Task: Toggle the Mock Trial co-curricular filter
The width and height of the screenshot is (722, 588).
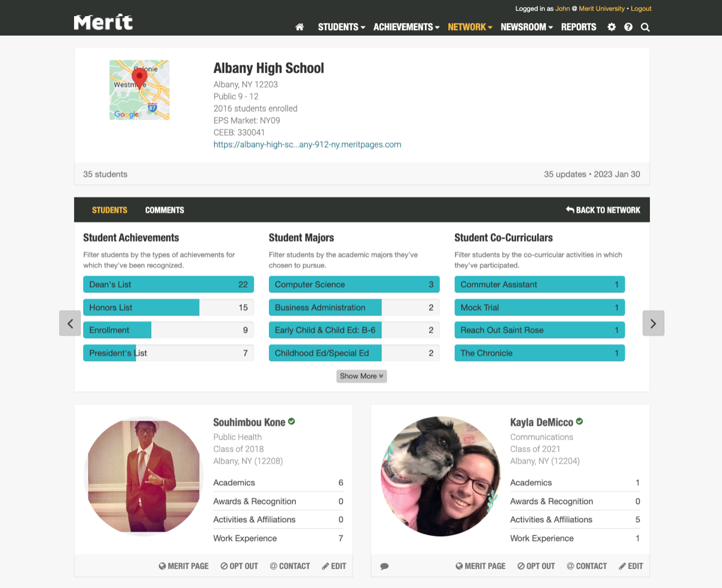Action: click(539, 307)
